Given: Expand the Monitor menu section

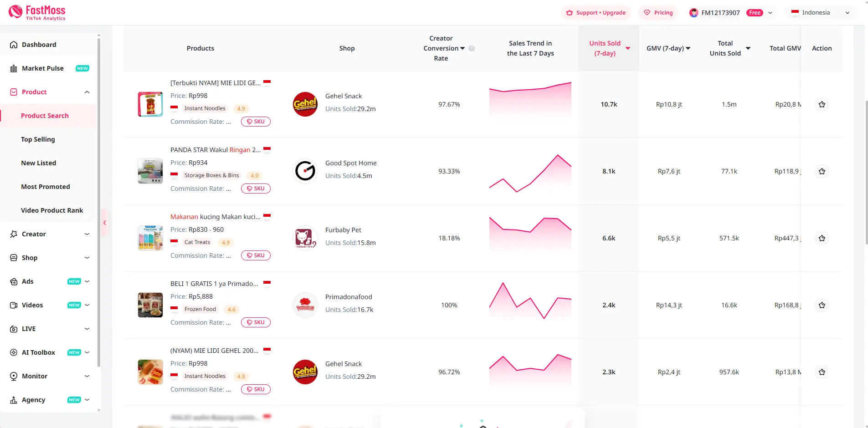Looking at the screenshot, I should tap(87, 376).
